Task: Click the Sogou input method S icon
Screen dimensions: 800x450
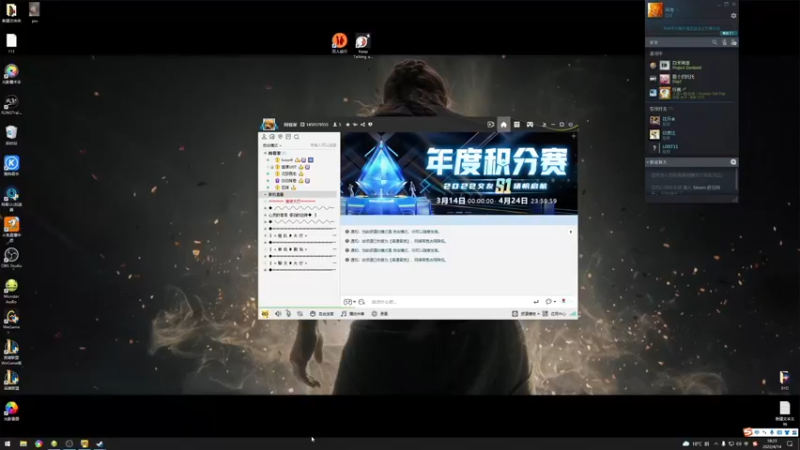Action: pyautogui.click(x=747, y=432)
